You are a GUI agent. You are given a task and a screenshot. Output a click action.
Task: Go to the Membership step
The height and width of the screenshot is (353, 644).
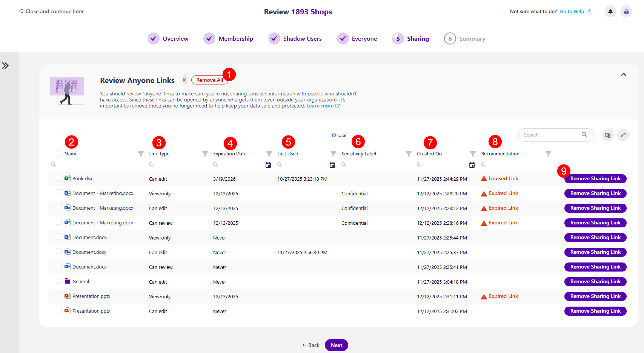pyautogui.click(x=236, y=38)
